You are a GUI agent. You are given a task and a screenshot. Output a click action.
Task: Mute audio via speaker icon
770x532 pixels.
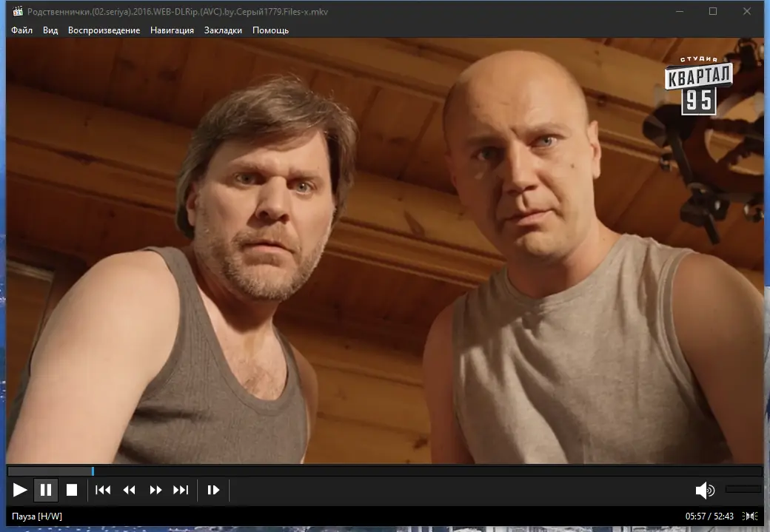pos(705,490)
